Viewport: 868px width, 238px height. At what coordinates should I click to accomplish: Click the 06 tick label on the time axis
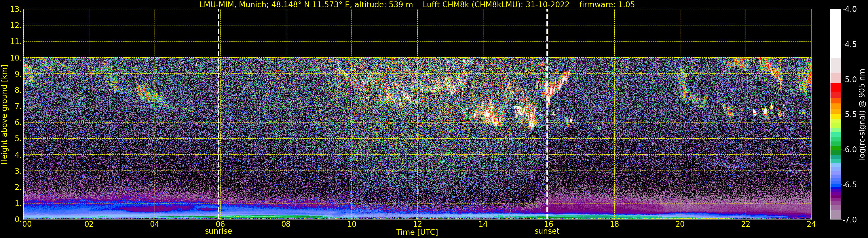click(220, 224)
